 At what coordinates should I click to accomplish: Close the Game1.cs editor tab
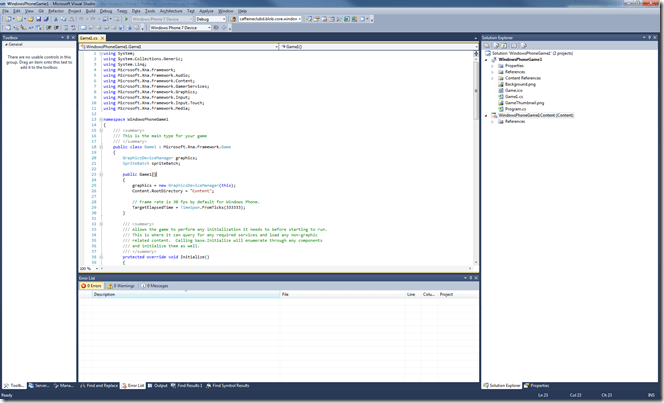[102, 38]
